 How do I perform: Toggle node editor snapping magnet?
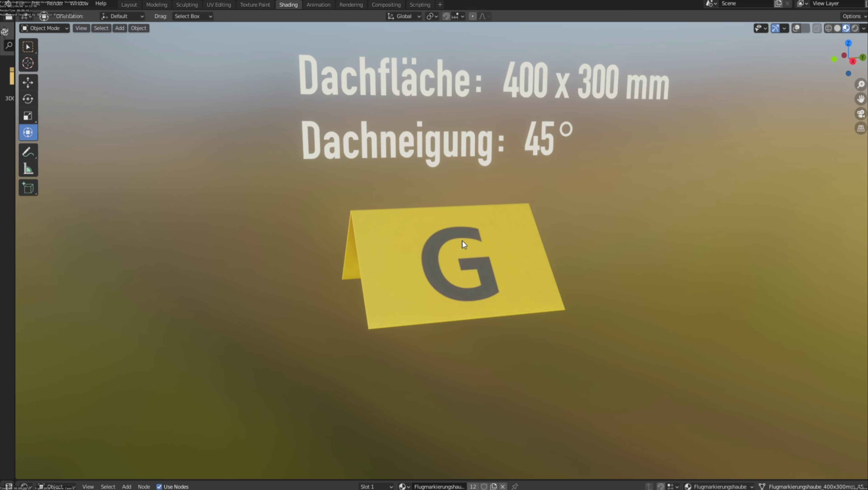(660, 486)
